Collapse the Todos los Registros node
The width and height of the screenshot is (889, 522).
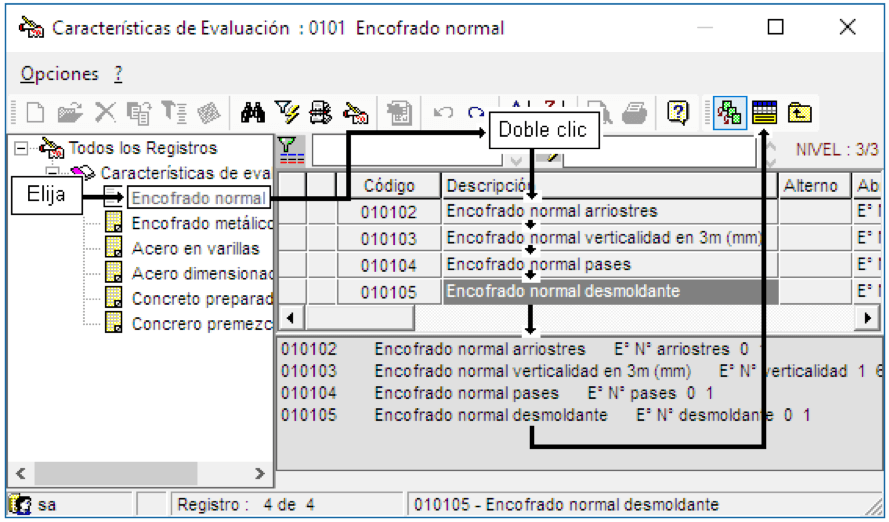pos(21,148)
